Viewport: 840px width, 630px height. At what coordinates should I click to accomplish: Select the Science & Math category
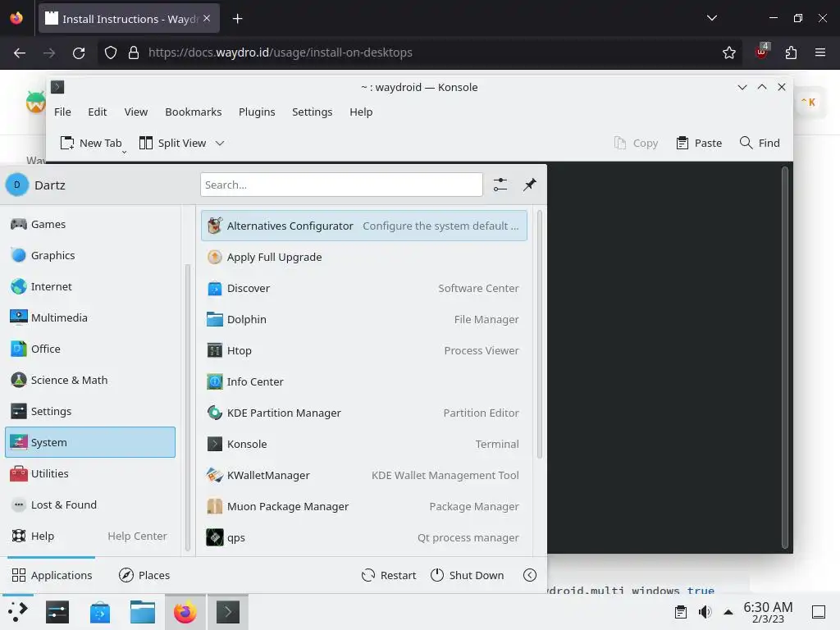click(90, 380)
